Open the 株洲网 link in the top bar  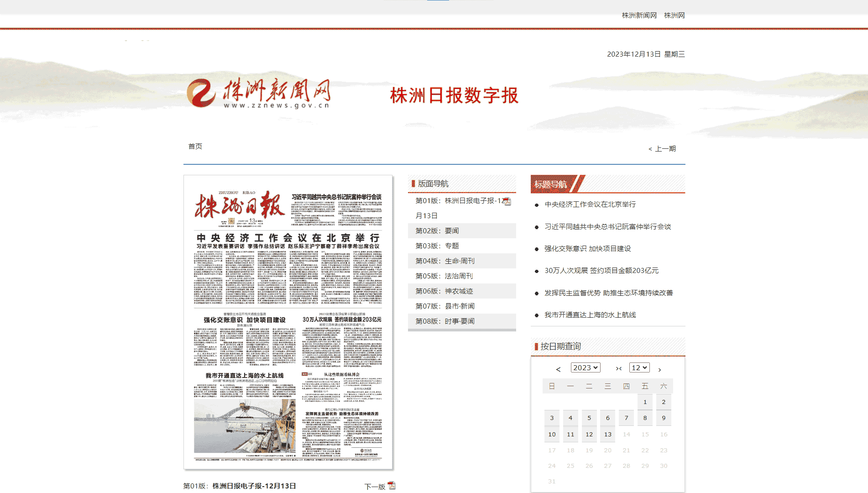675,16
